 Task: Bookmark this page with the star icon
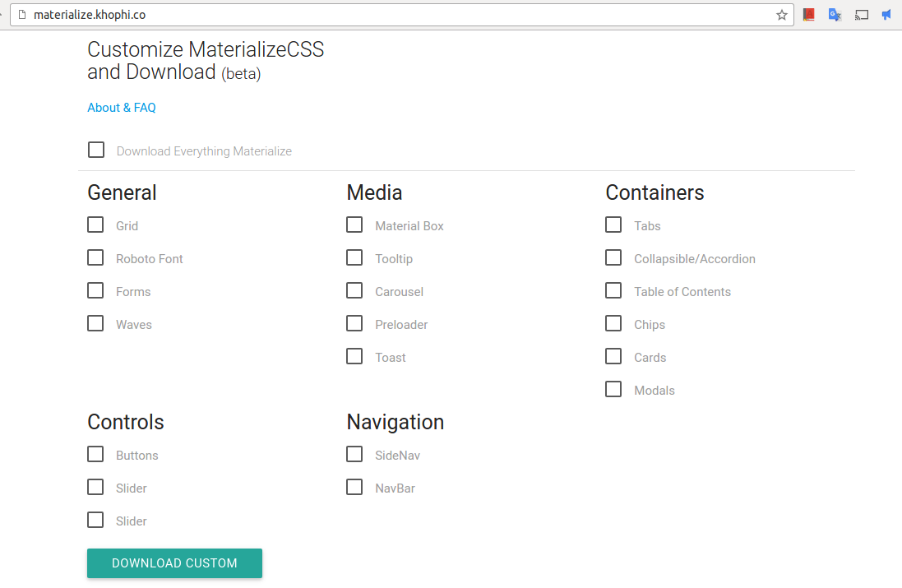point(781,15)
